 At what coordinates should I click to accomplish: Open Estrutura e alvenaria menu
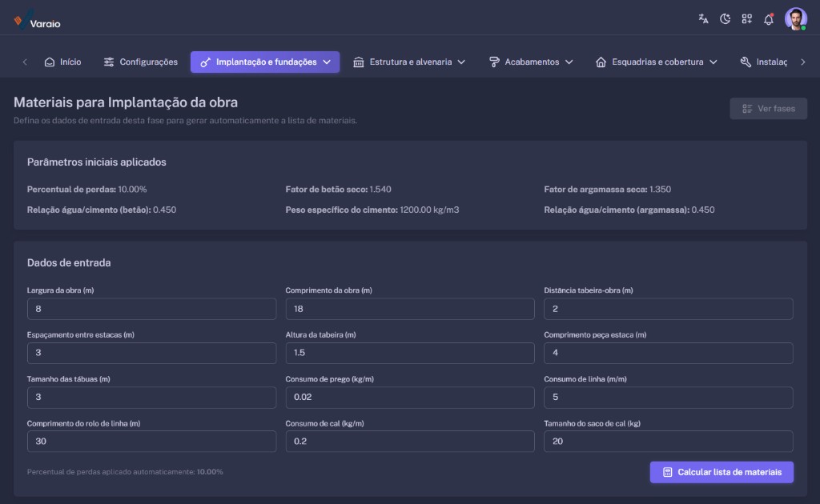pyautogui.click(x=409, y=62)
